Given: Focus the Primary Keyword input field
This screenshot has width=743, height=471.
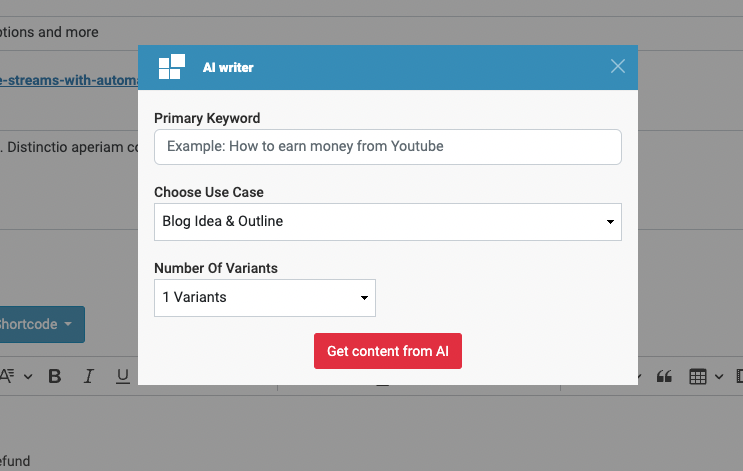Looking at the screenshot, I should tap(388, 147).
